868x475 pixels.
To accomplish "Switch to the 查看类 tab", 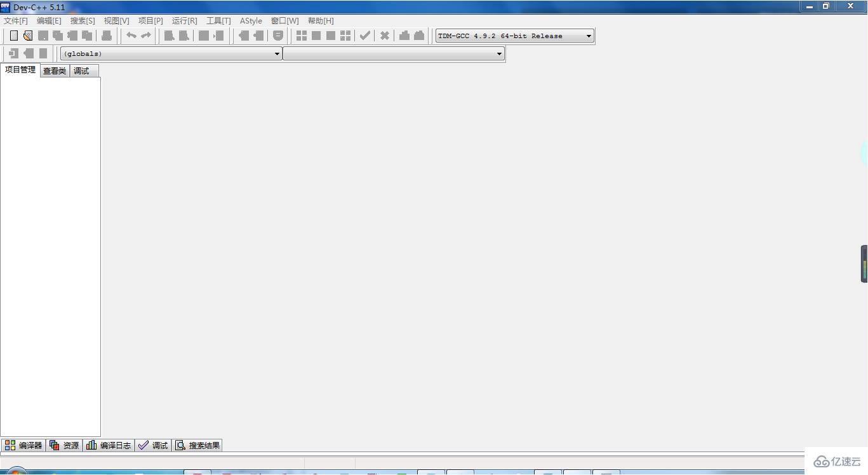I will [x=55, y=71].
